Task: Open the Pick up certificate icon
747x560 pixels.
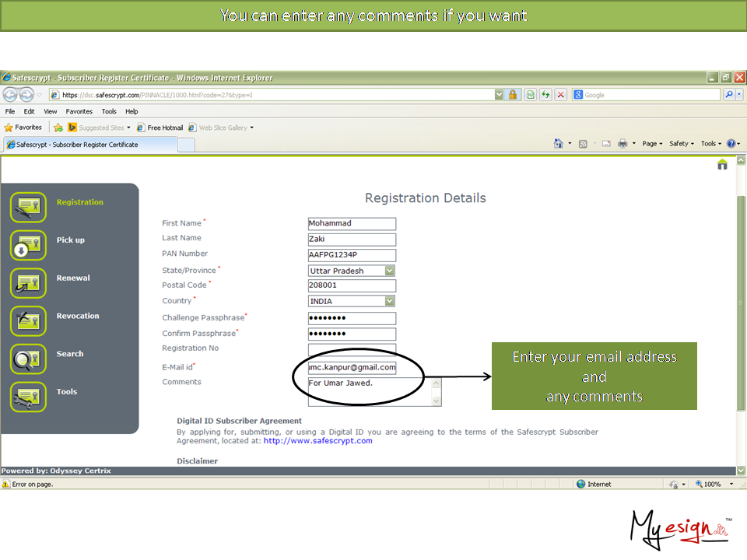Action: [x=29, y=245]
